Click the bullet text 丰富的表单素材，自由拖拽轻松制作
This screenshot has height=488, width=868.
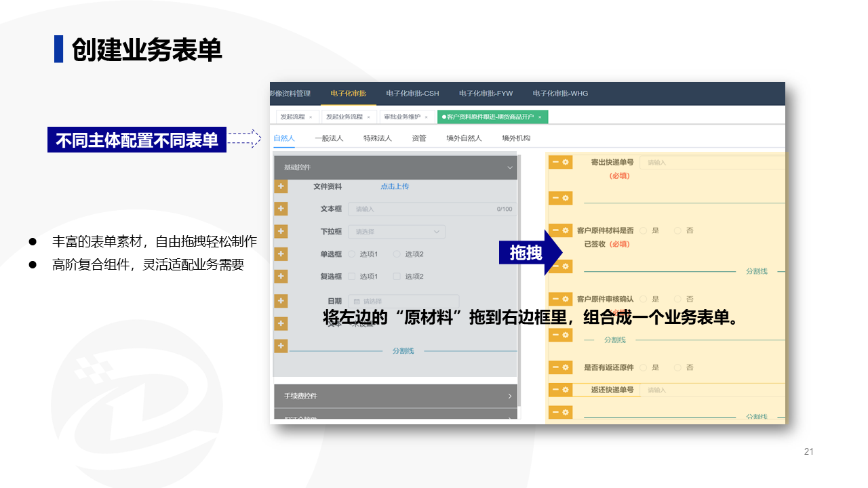click(155, 242)
